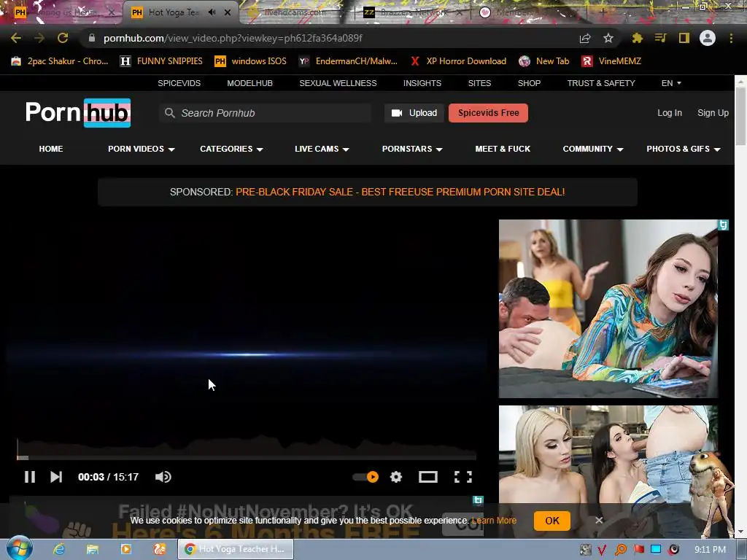Pause the video
Viewport: 747px width, 560px height.
(x=29, y=477)
